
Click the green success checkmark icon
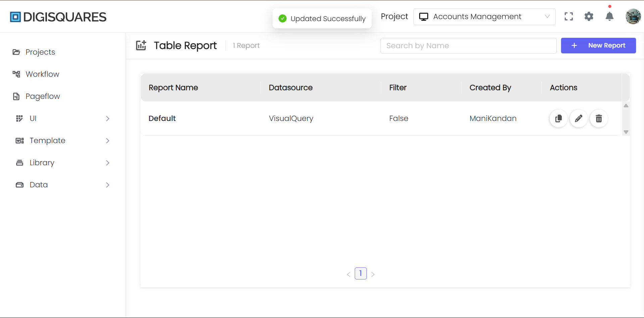[283, 18]
